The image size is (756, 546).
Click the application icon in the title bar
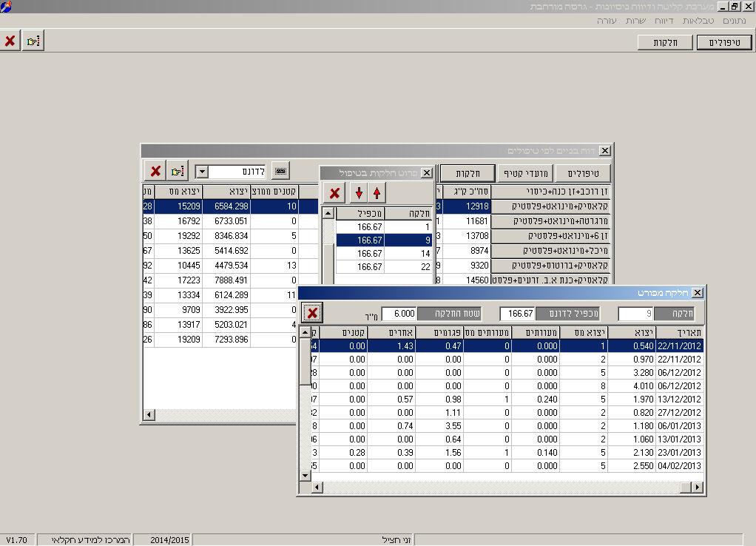pos(6,6)
